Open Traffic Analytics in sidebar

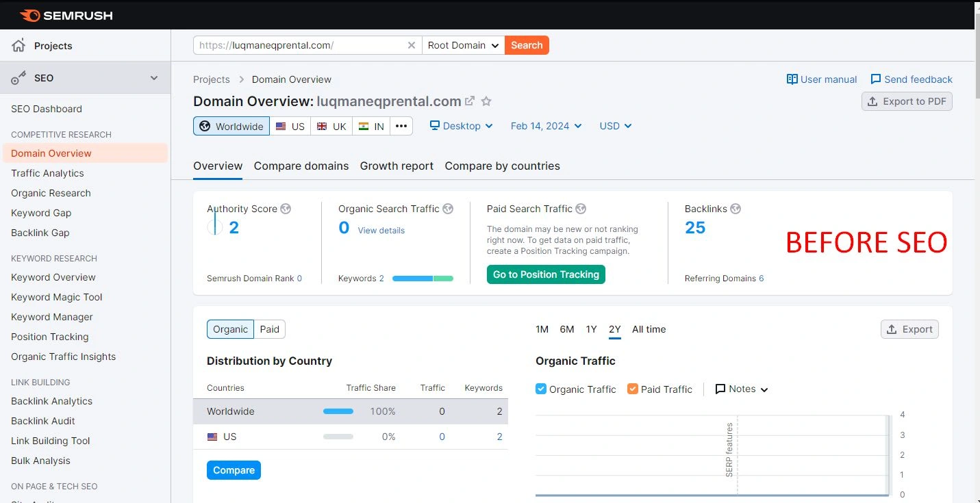point(47,173)
